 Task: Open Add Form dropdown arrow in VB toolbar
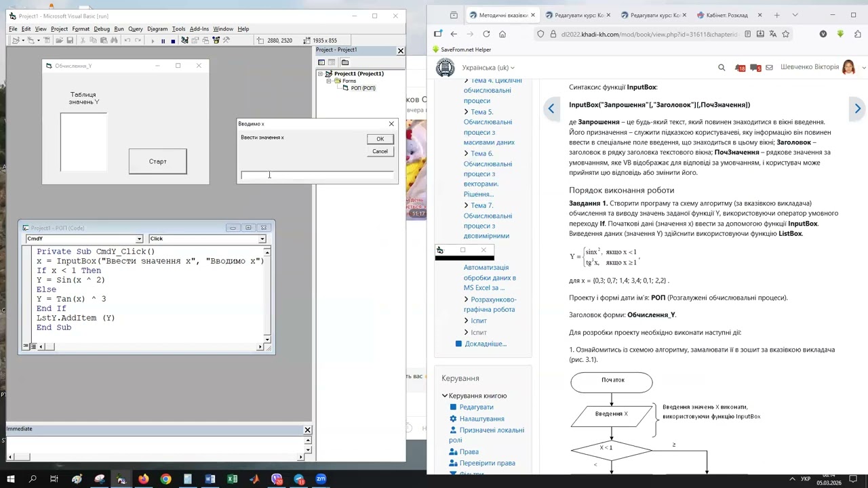tap(38, 41)
